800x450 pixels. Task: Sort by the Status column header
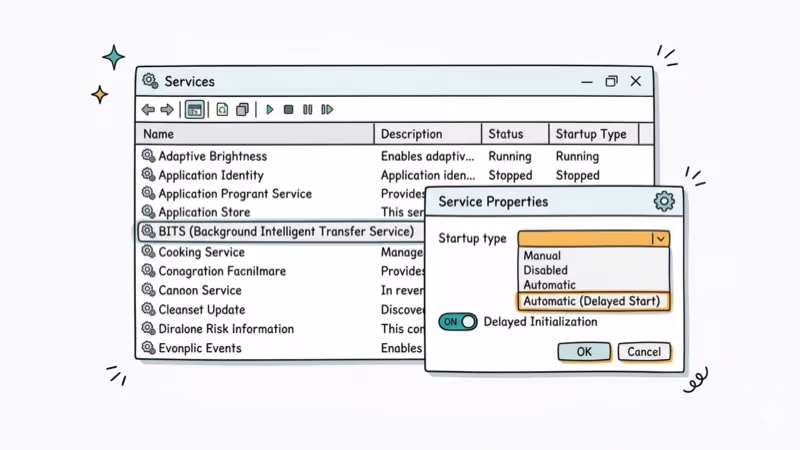pos(515,134)
